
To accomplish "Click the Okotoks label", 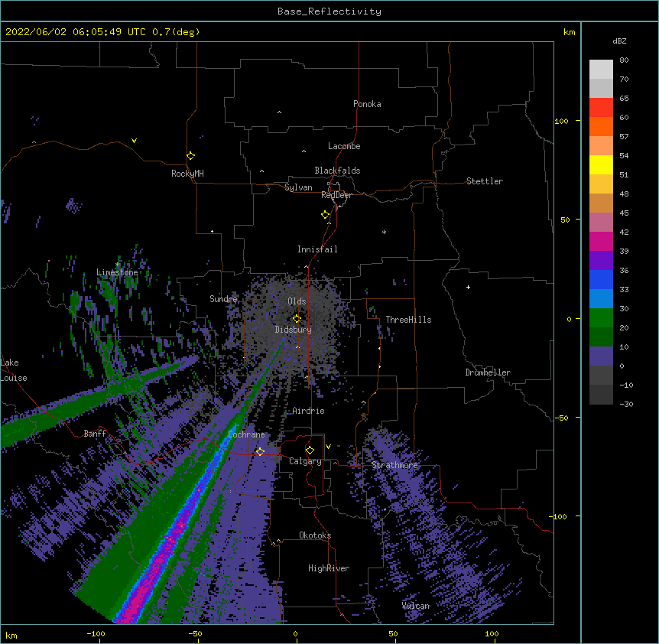I will (315, 535).
